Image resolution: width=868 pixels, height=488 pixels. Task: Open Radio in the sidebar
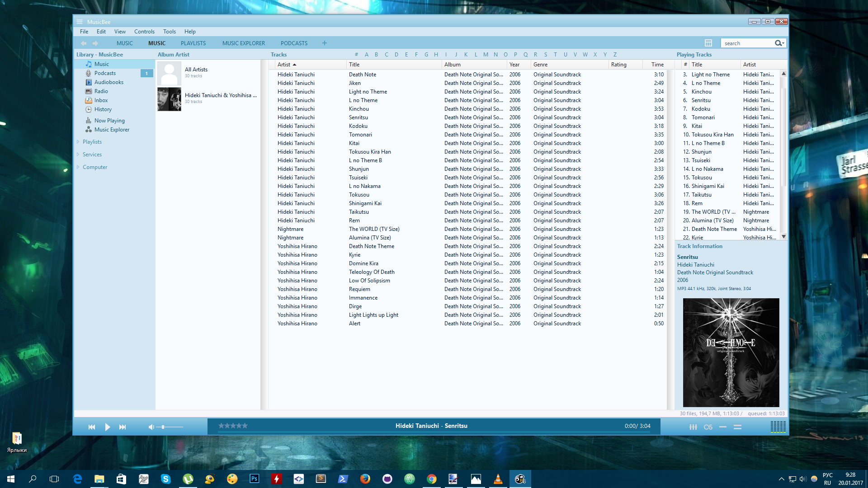pyautogui.click(x=115, y=91)
